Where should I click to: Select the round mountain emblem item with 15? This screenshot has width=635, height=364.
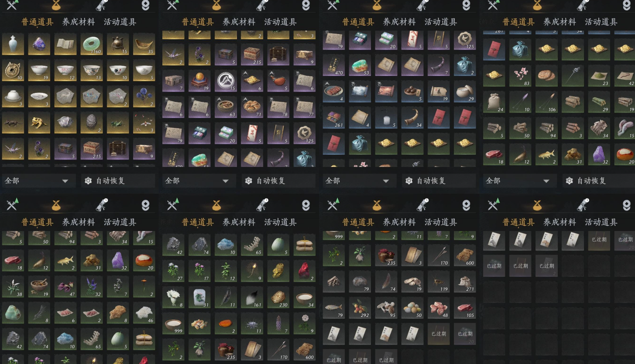point(226,81)
